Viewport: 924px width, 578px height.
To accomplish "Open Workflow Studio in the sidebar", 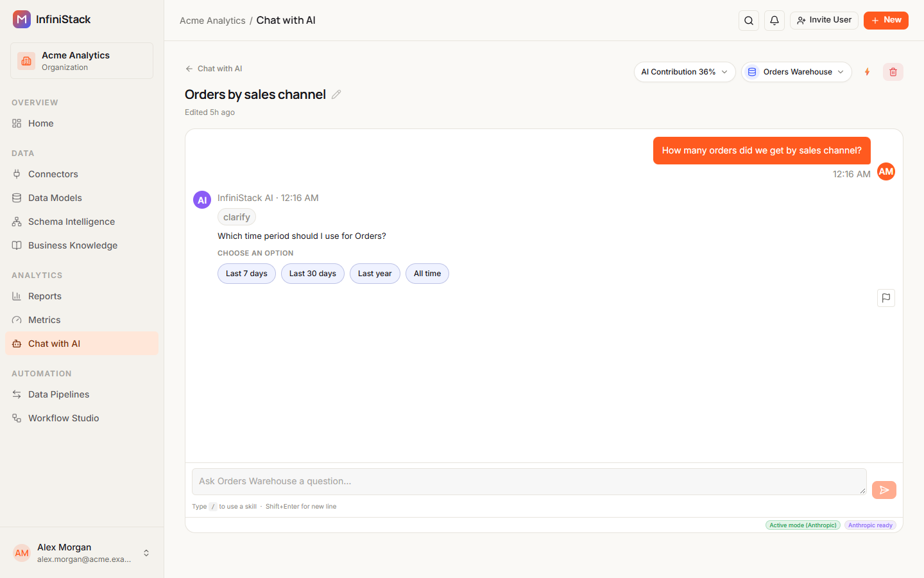I will [81, 418].
